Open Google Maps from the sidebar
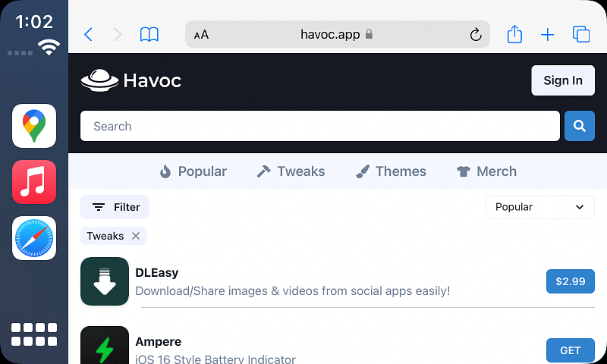 tap(34, 126)
